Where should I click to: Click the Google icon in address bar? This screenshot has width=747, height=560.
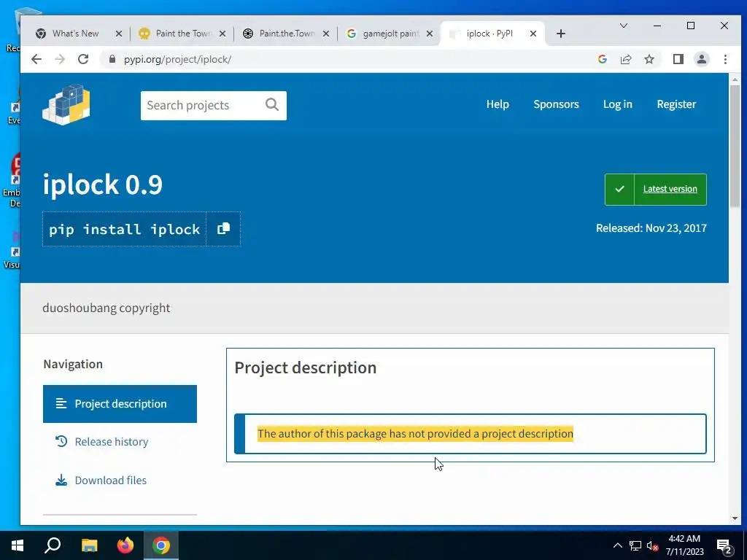click(x=602, y=59)
